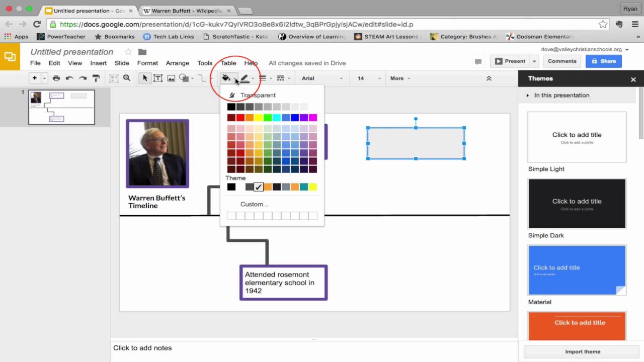Open the Tools menu
This screenshot has width=644, height=362.
click(x=205, y=63)
